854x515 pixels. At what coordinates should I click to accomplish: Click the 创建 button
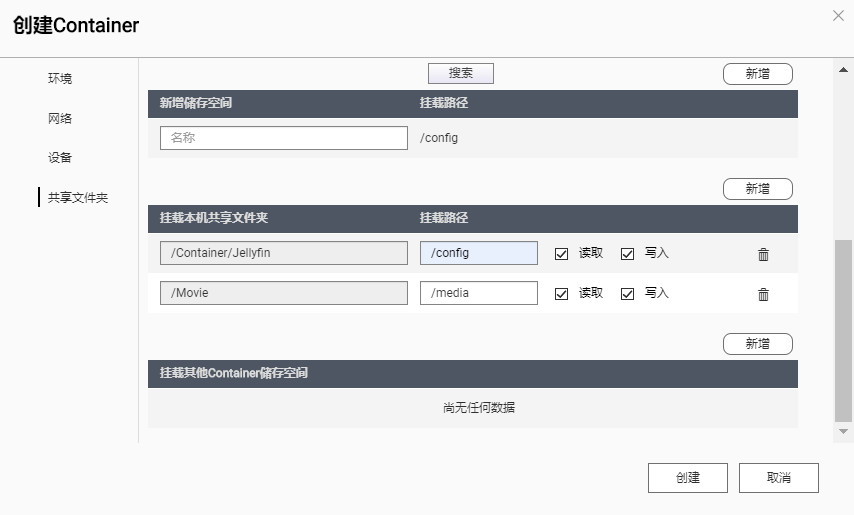[687, 477]
